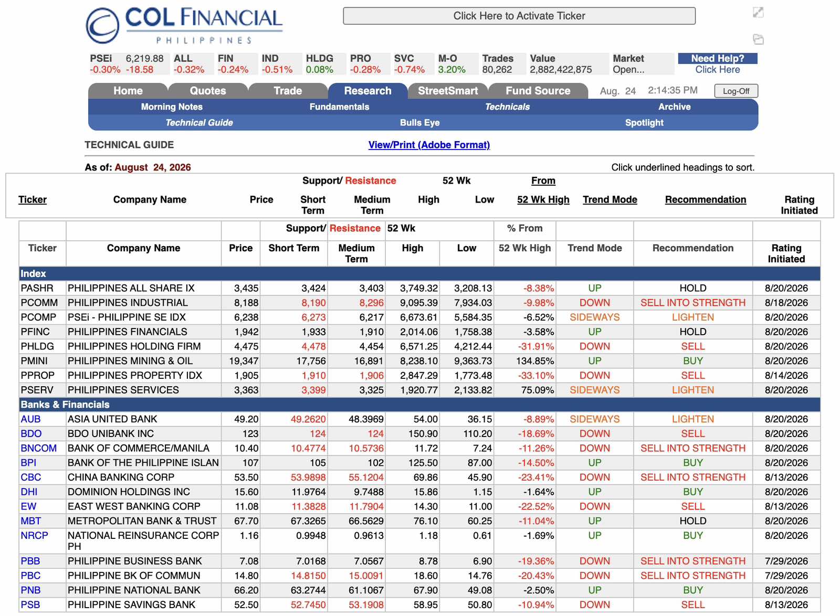Open the Archive submenu
Image resolution: width=840 pixels, height=616 pixels.
point(675,107)
